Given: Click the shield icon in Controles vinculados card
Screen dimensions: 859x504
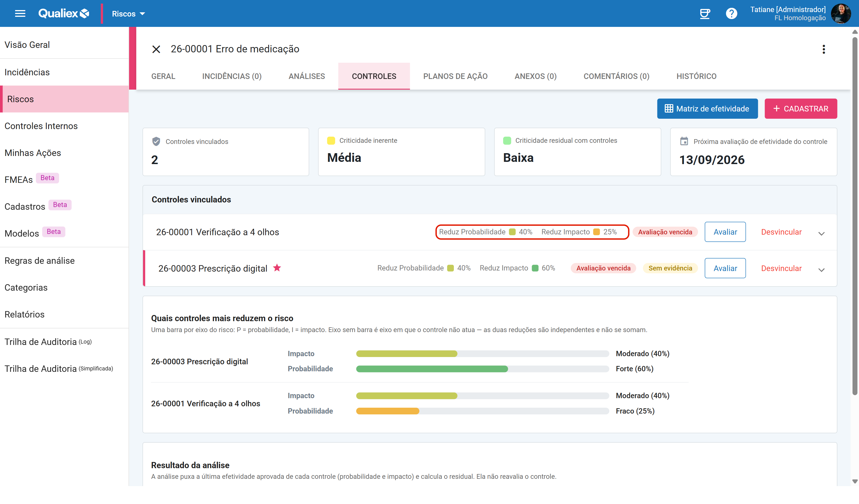Looking at the screenshot, I should click(x=156, y=141).
